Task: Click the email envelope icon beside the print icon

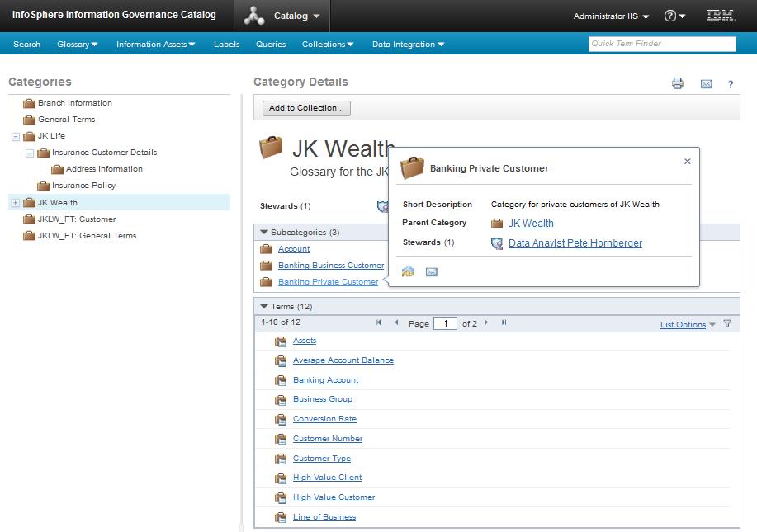Action: point(706,84)
